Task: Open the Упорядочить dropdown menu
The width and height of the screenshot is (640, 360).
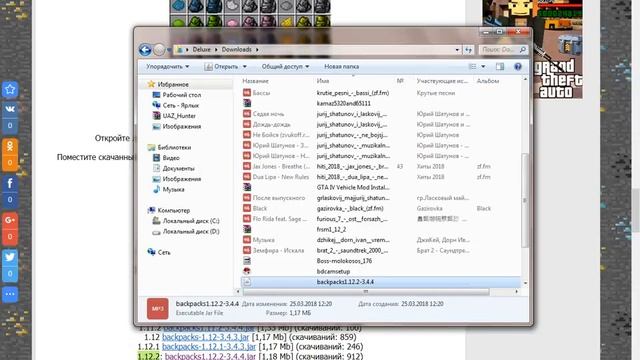Action: click(x=168, y=67)
